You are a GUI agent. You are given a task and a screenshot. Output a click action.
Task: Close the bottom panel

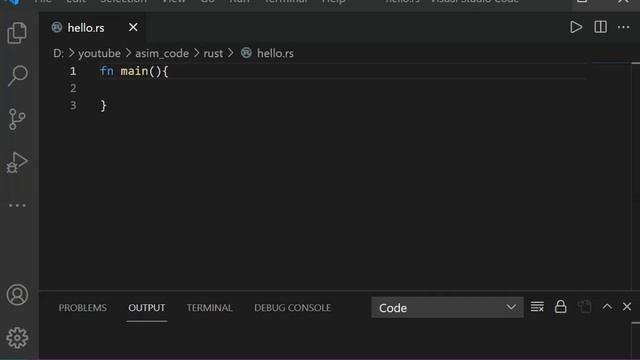pos(627,307)
